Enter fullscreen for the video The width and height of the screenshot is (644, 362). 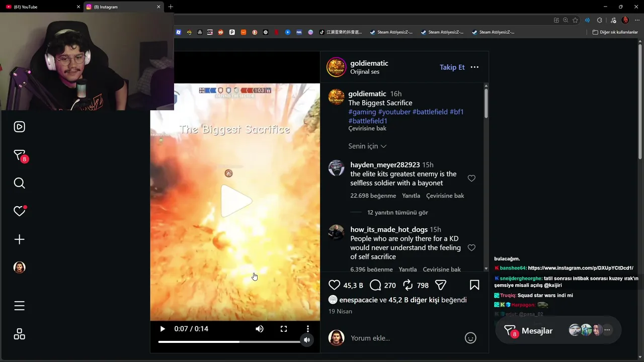(x=284, y=329)
